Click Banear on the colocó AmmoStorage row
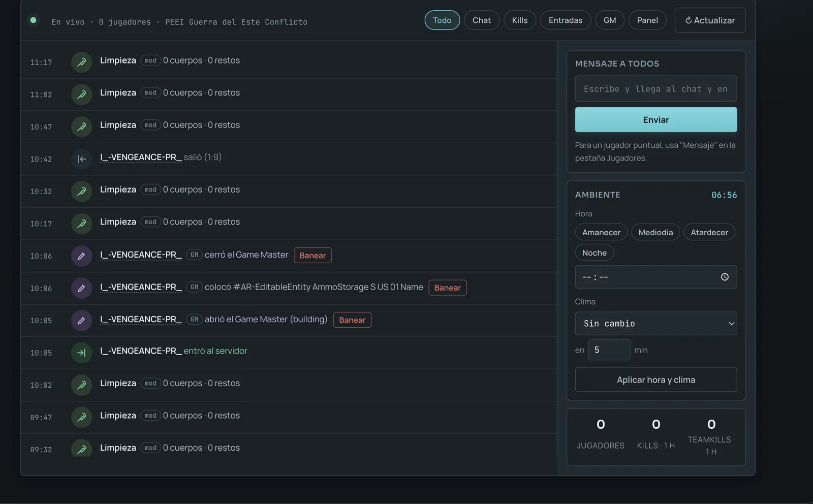The height and width of the screenshot is (504, 813). 447,288
